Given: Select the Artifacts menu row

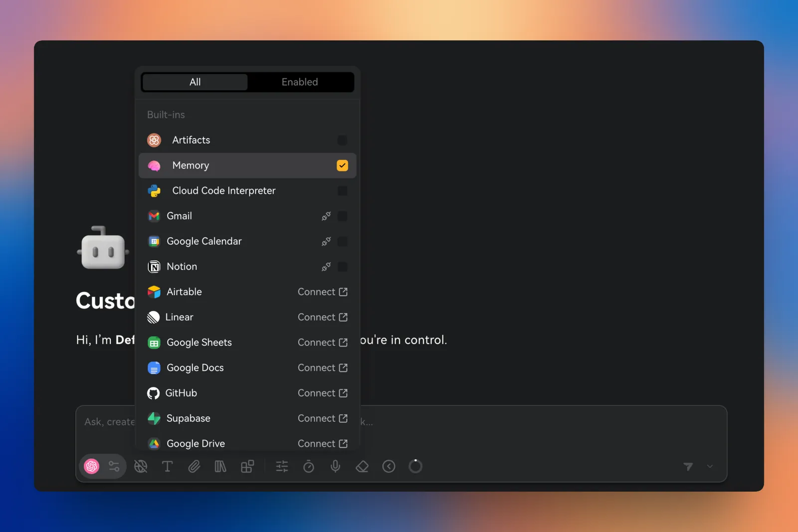Looking at the screenshot, I should point(247,140).
